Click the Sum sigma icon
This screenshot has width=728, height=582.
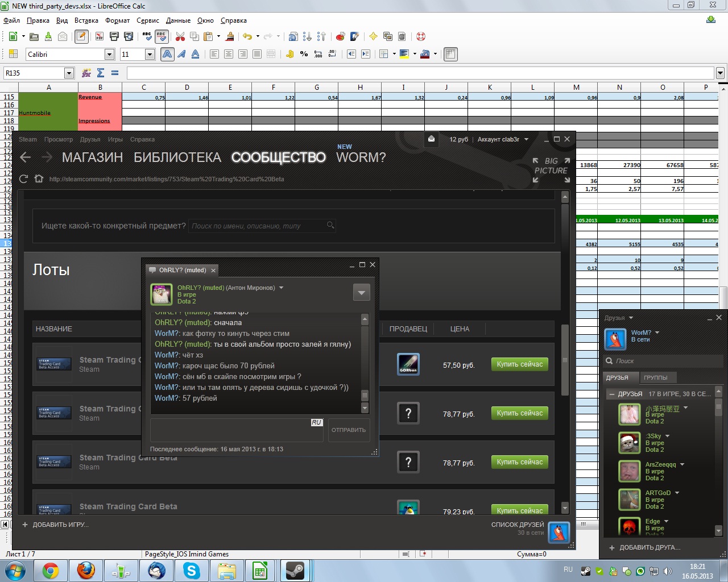101,73
